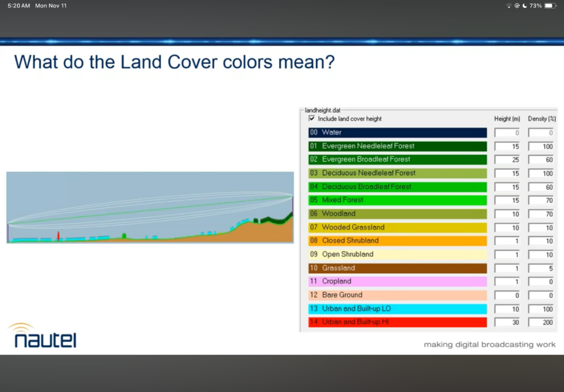Pick the 14 Urban and Built-up HI swatch
Screen dimensions: 564x392
pyautogui.click(x=397, y=322)
